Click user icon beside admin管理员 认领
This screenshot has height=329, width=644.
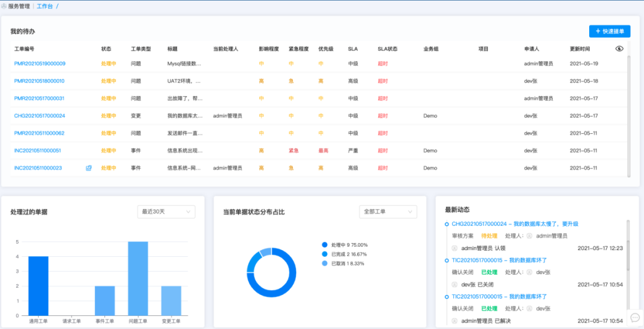point(454,248)
